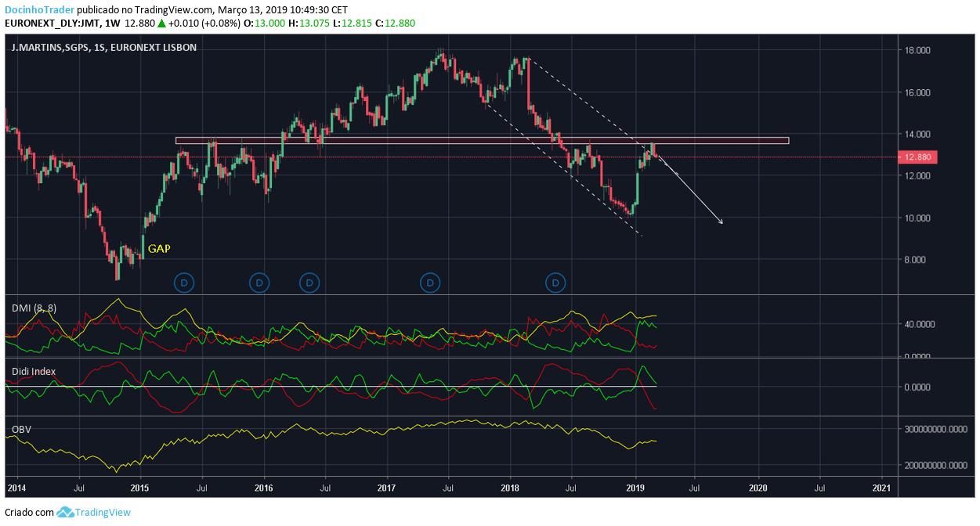Click the 2019 label on time axis
Screen dimensions: 980x526
(x=635, y=488)
